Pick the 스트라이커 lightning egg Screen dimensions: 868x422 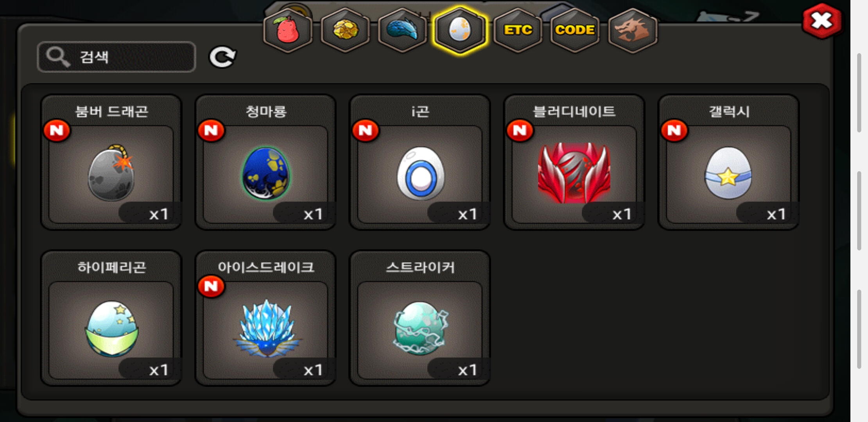420,318
